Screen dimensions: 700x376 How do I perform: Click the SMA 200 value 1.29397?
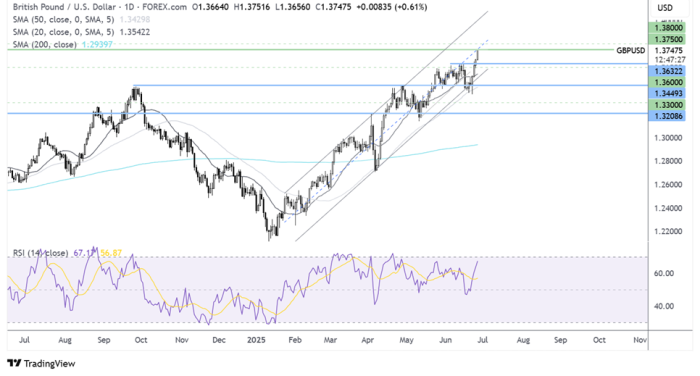[97, 45]
